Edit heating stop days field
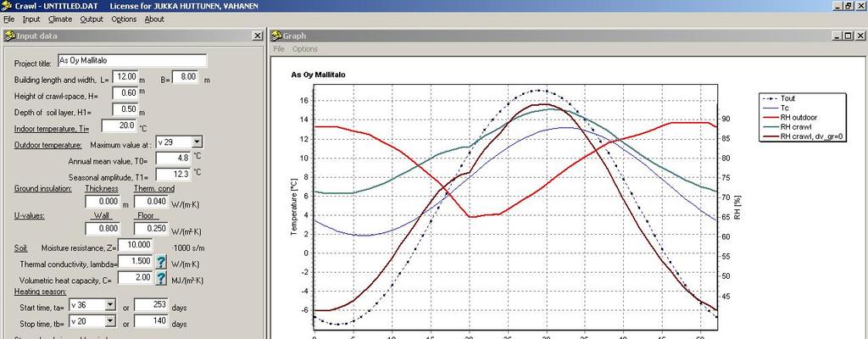The image size is (868, 339). [151, 320]
